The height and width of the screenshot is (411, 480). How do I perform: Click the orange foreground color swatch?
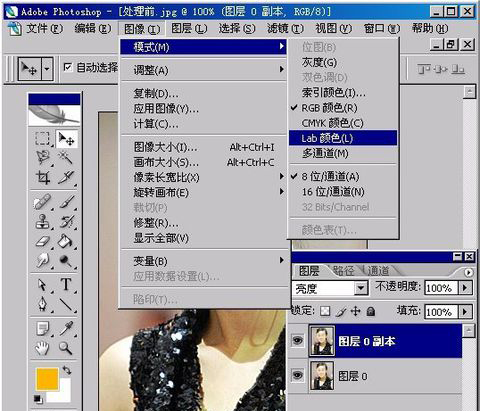coord(47,379)
